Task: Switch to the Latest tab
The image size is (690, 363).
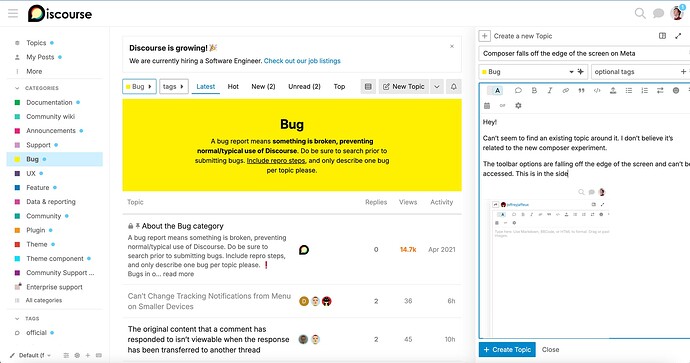Action: click(206, 87)
